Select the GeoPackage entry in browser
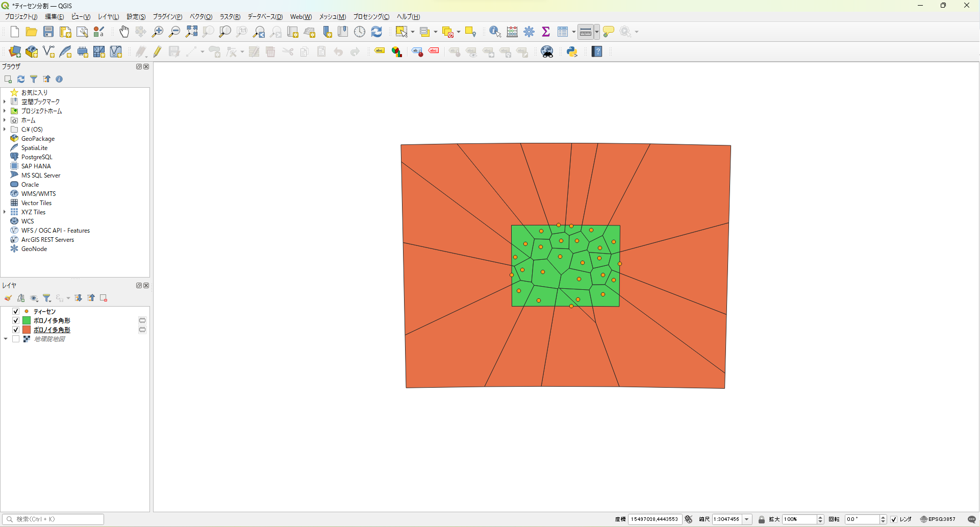 pyautogui.click(x=38, y=139)
